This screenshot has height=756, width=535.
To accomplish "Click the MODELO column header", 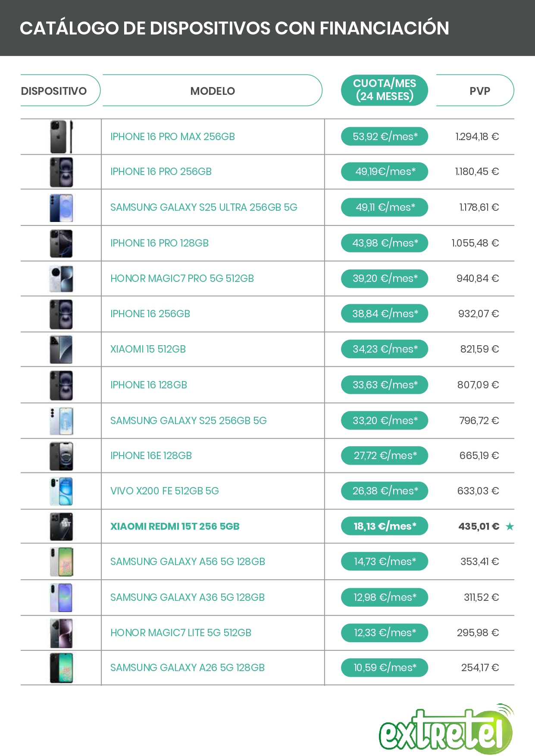I will [213, 91].
